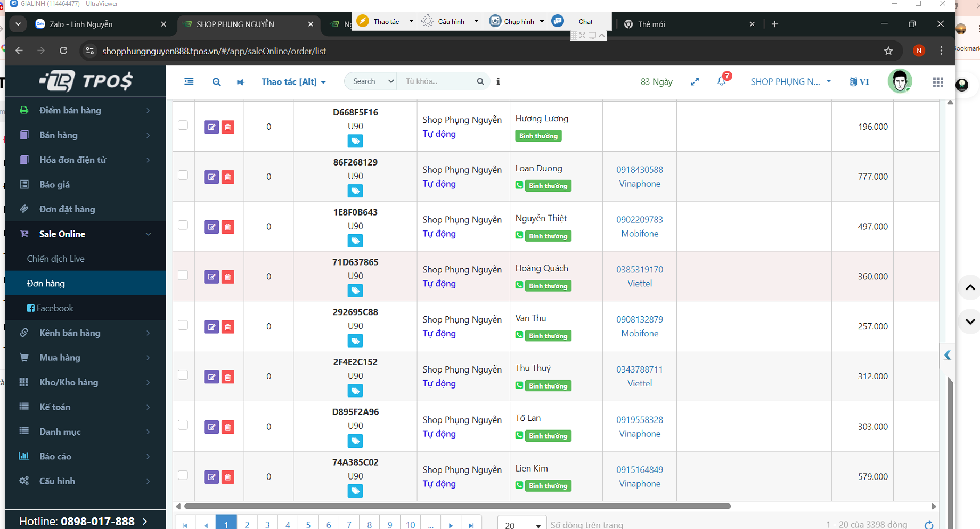Click the notification bell icon

pos(722,81)
